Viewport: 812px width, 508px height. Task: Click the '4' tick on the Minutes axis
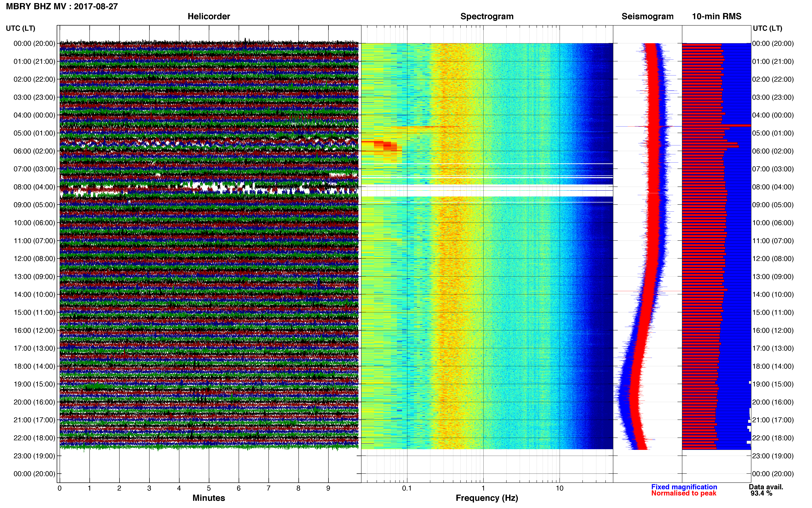point(179,488)
